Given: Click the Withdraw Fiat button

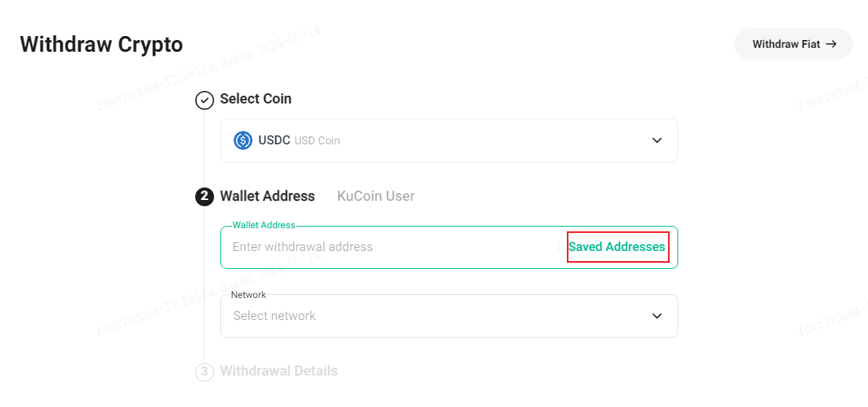Looking at the screenshot, I should 794,44.
